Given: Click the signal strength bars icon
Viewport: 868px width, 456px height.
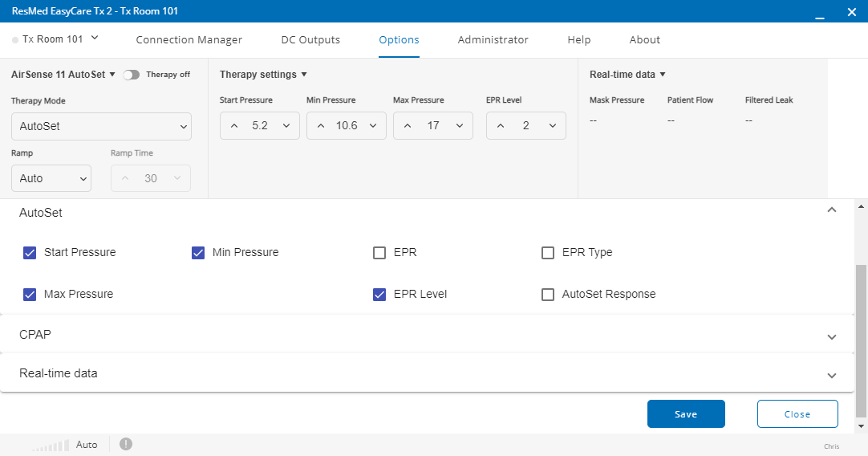Looking at the screenshot, I should 51,446.
